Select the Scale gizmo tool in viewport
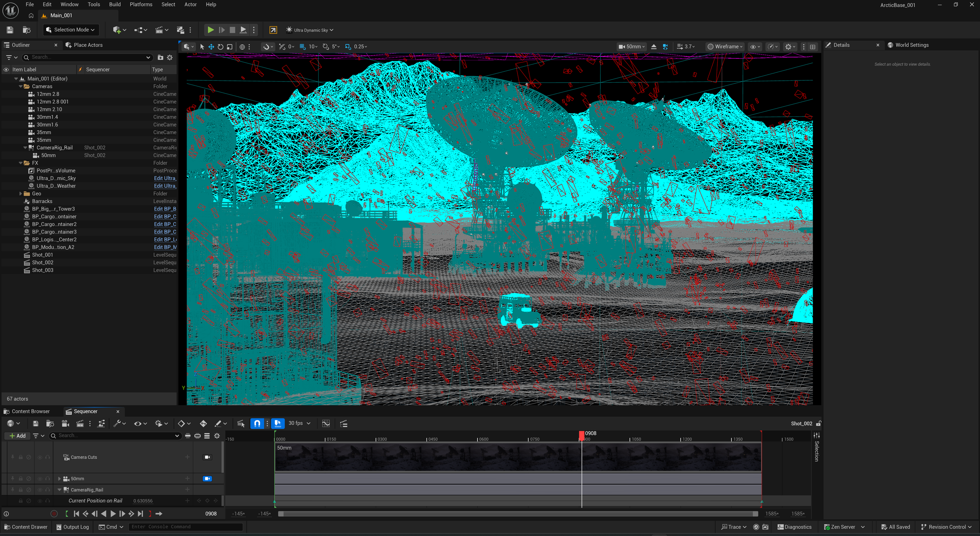Viewport: 980px width, 536px height. (x=230, y=47)
